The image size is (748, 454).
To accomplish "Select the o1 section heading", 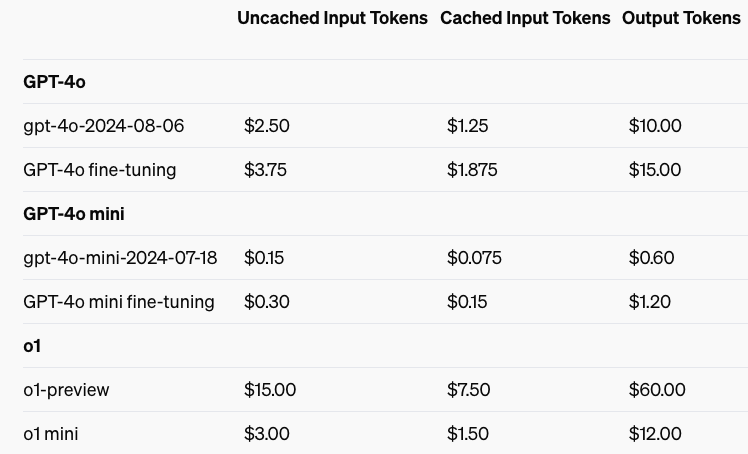I will pyautogui.click(x=32, y=346).
